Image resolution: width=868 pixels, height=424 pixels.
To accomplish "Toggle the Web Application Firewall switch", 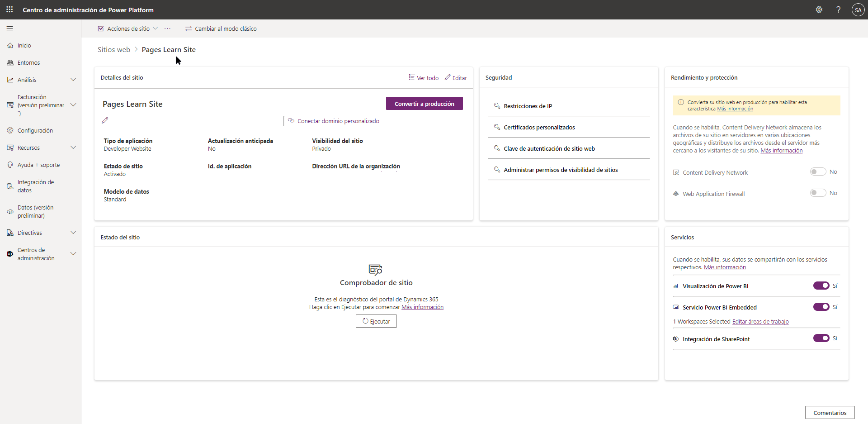I will (x=818, y=193).
